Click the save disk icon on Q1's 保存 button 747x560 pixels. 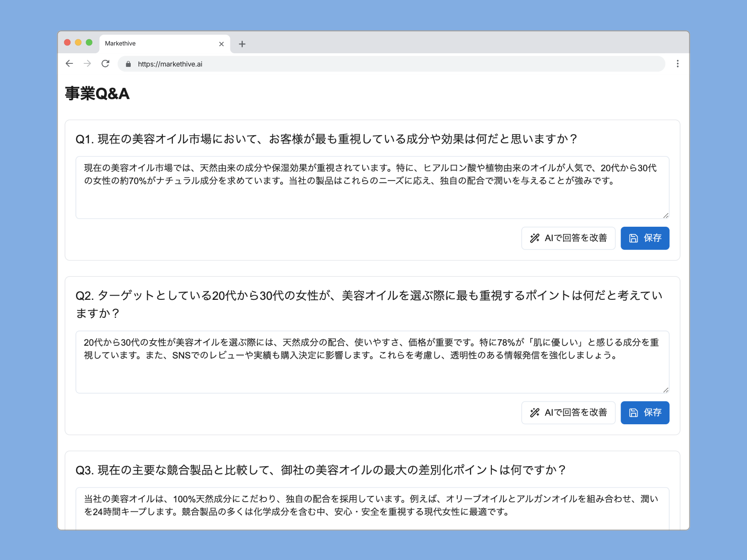pos(633,238)
